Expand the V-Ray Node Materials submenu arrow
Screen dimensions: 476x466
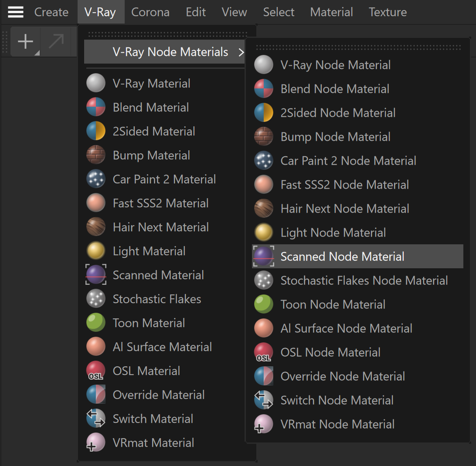(241, 52)
